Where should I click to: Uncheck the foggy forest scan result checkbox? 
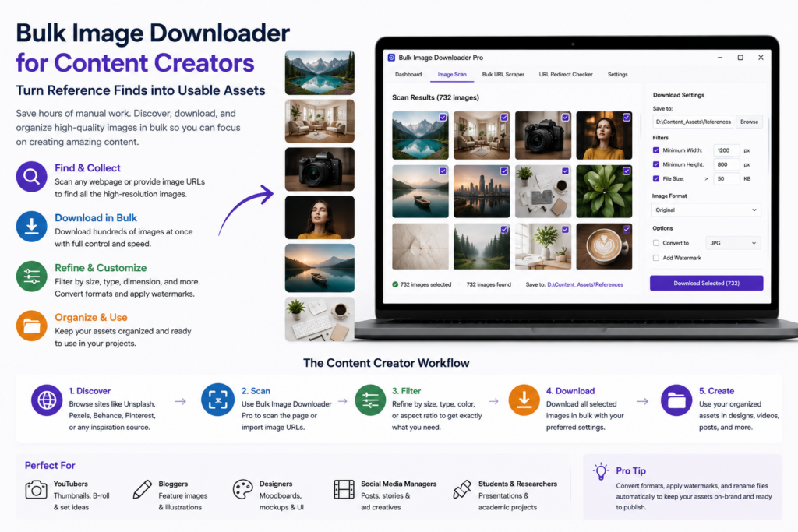[504, 229]
